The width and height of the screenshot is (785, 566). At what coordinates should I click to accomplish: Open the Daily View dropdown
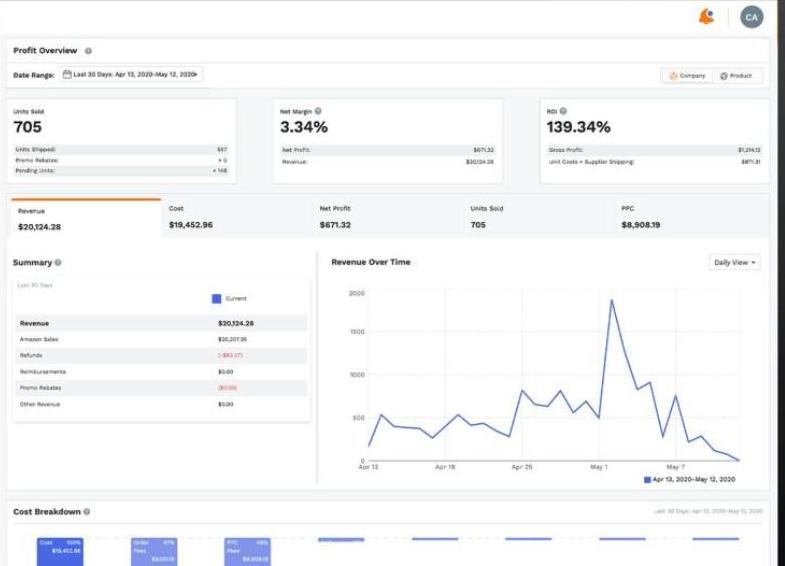pos(734,263)
